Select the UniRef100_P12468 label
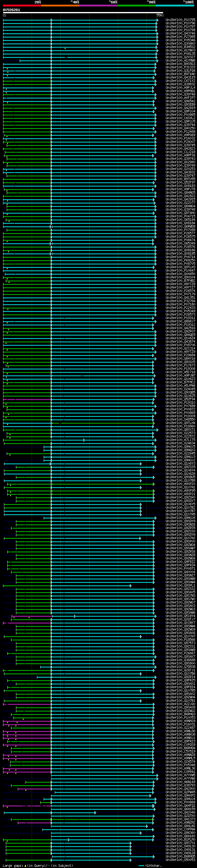 click(x=180, y=131)
